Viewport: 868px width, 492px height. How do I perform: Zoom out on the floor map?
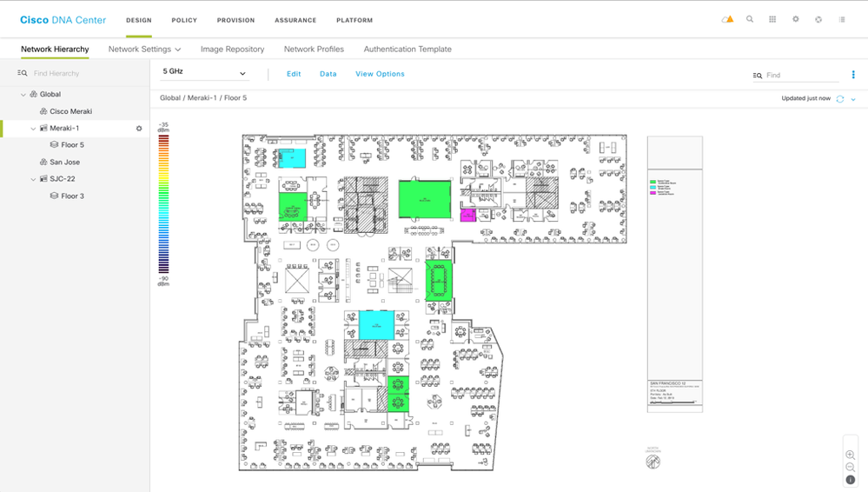tap(851, 467)
